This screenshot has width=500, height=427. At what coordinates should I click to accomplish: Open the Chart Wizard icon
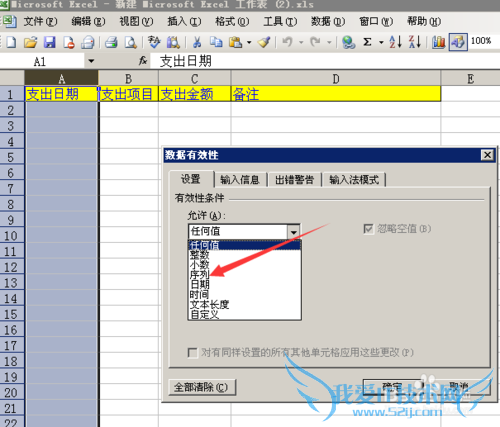click(438, 42)
